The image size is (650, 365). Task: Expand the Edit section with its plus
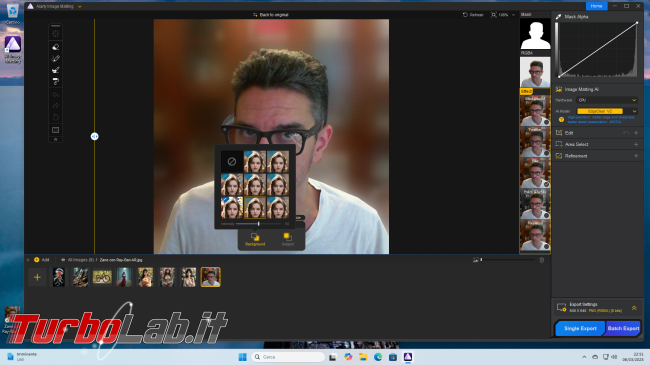pyautogui.click(x=636, y=133)
